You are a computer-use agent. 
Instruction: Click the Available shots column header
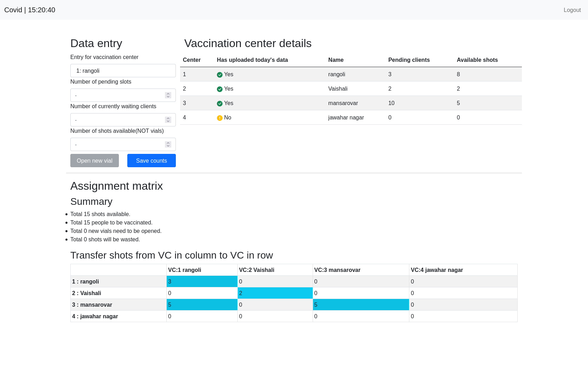tap(477, 60)
